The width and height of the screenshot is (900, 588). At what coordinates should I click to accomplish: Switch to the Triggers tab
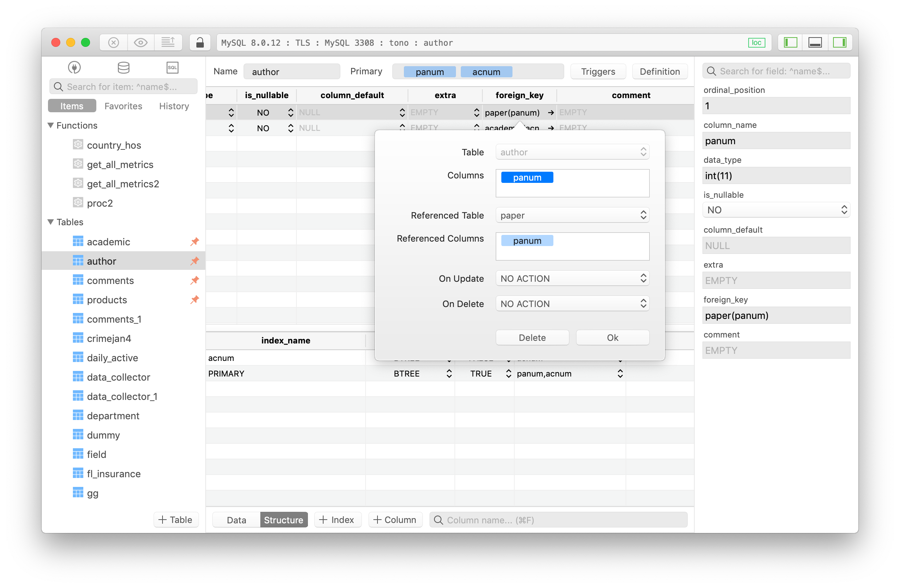(597, 71)
